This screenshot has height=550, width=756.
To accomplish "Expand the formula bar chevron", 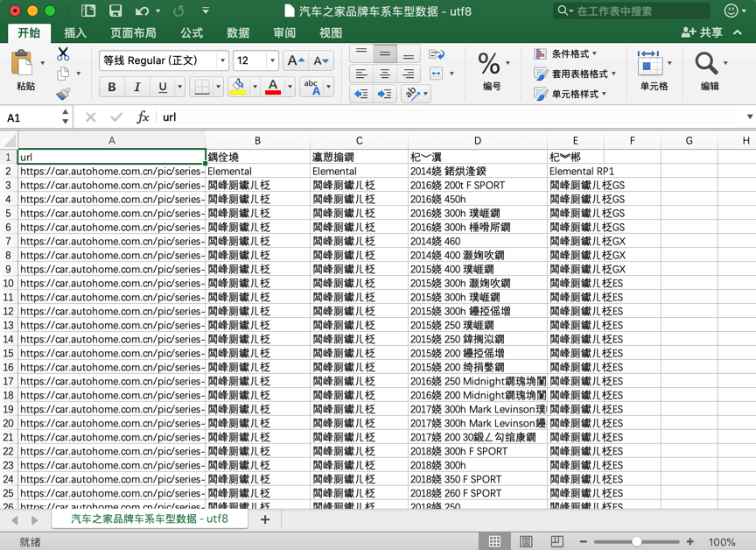I will coord(749,116).
